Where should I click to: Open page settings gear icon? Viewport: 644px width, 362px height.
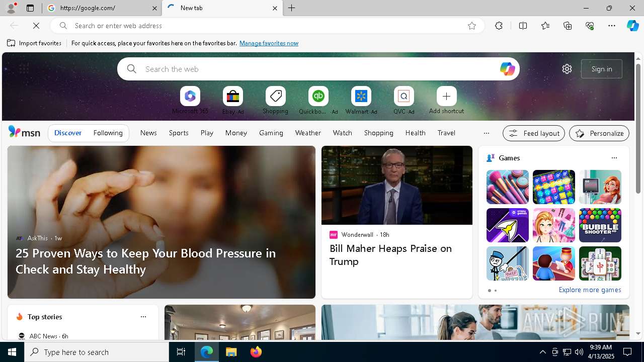pos(567,69)
